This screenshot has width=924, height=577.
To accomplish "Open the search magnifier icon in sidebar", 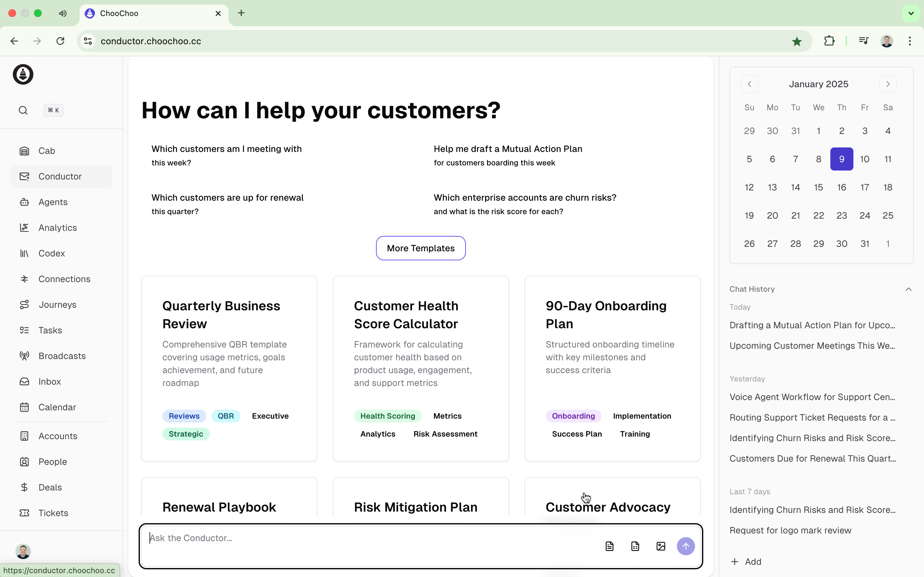I will click(23, 110).
